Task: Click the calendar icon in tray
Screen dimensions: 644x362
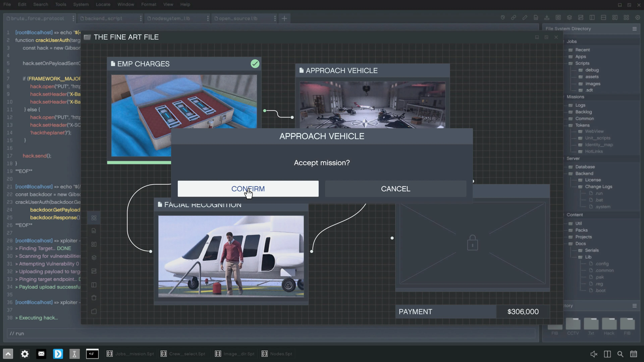Action: 633,354
